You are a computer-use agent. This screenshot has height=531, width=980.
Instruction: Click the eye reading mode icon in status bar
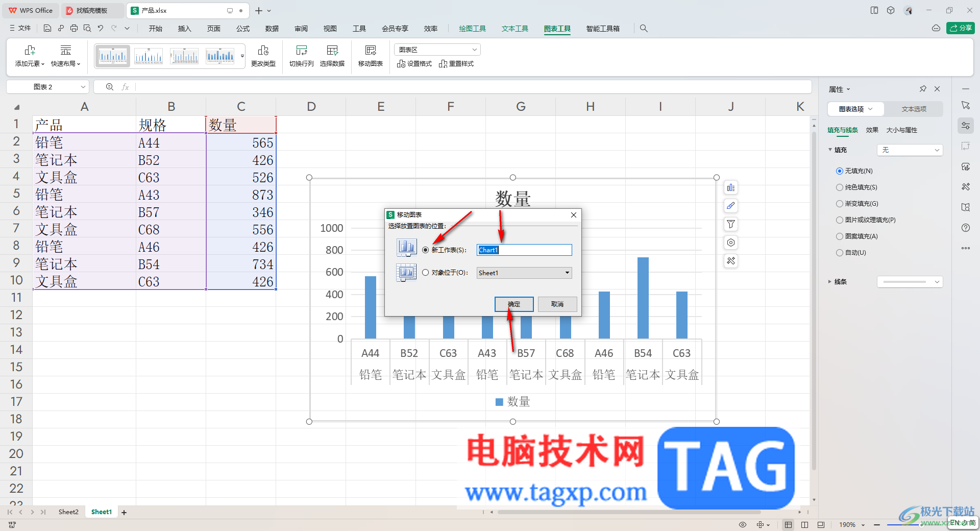[x=743, y=524]
